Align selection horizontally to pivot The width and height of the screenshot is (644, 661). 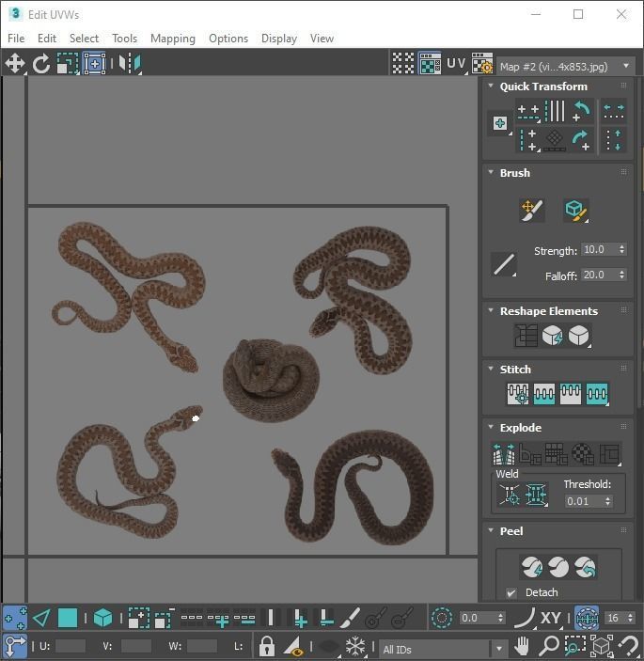pyautogui.click(x=528, y=112)
